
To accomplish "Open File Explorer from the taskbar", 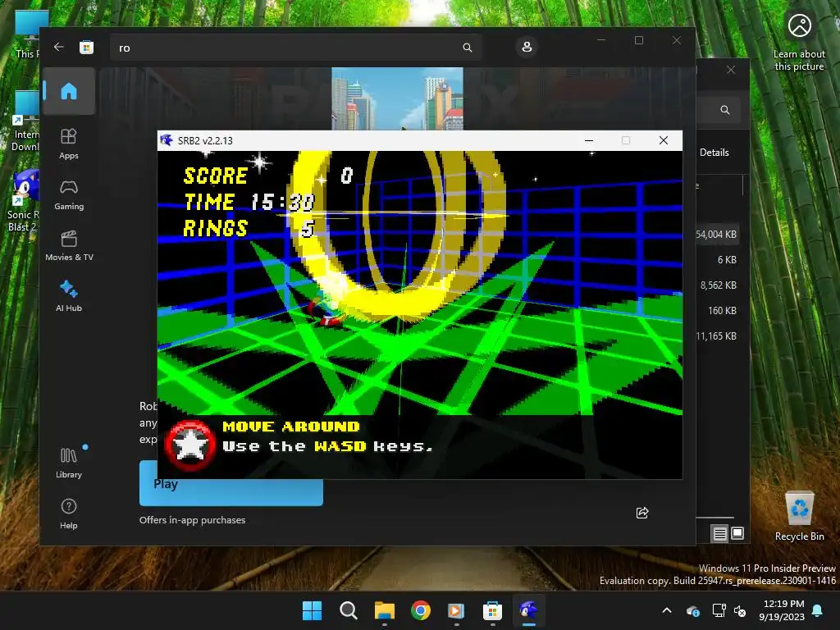I will click(384, 610).
